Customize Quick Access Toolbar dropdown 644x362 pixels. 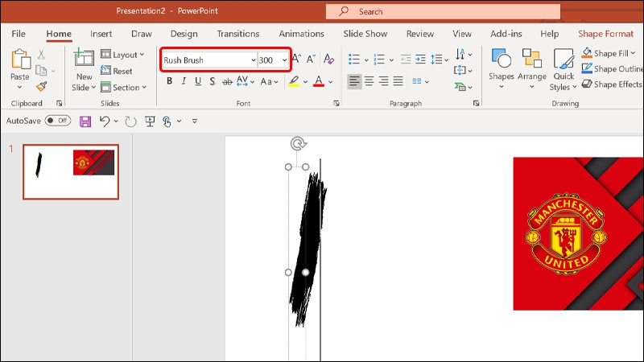tap(195, 121)
